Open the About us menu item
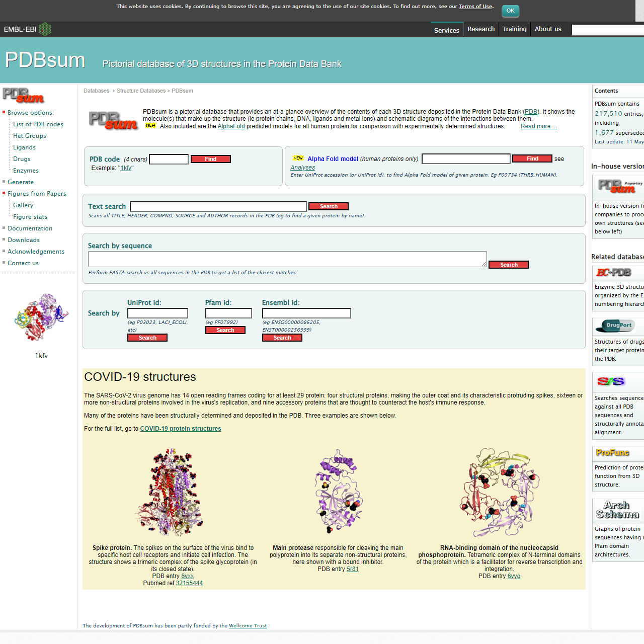This screenshot has height=644, width=644. pos(547,29)
